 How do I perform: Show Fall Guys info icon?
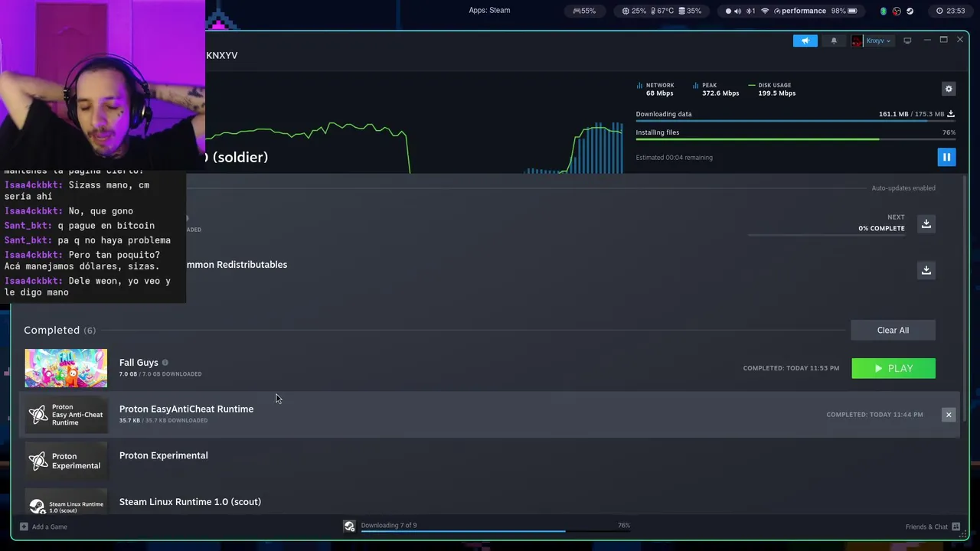[x=165, y=363]
